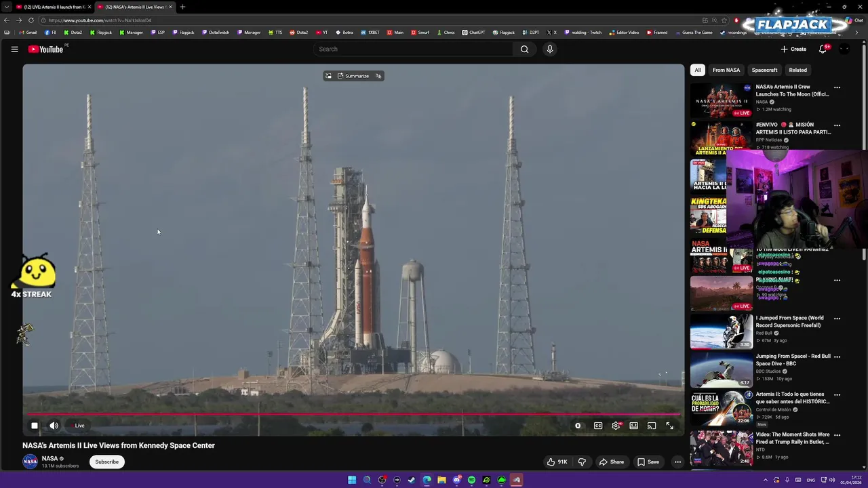Open the volume control in the system tray
This screenshot has width=868, height=488.
point(832,480)
